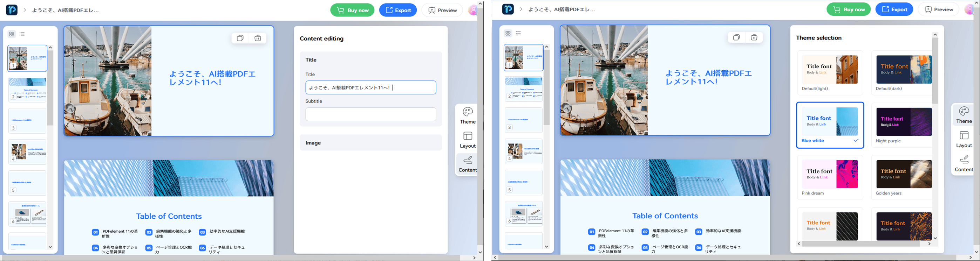
Task: Duplicate the slide in Theme selection window
Action: 736,37
